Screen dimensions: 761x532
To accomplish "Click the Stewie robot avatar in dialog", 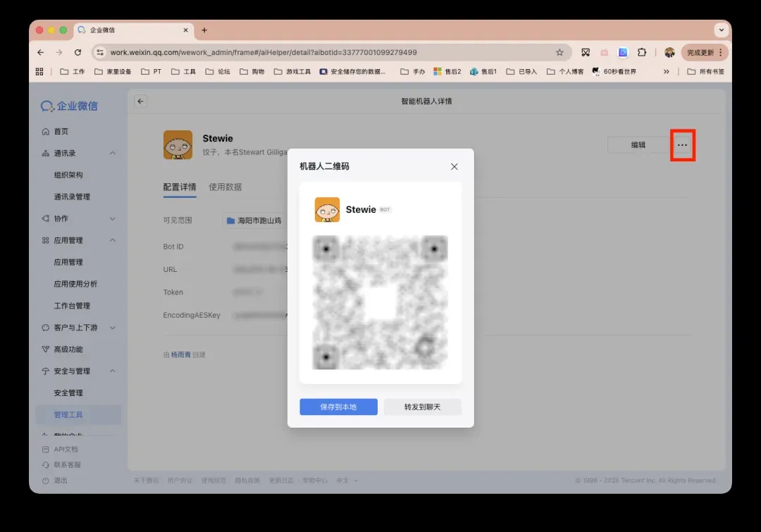I will [327, 210].
